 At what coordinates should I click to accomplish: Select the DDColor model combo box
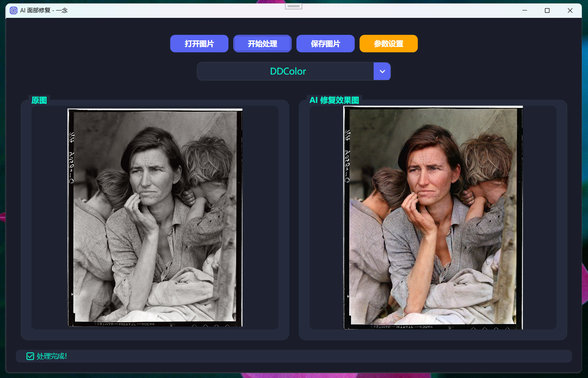(x=294, y=71)
